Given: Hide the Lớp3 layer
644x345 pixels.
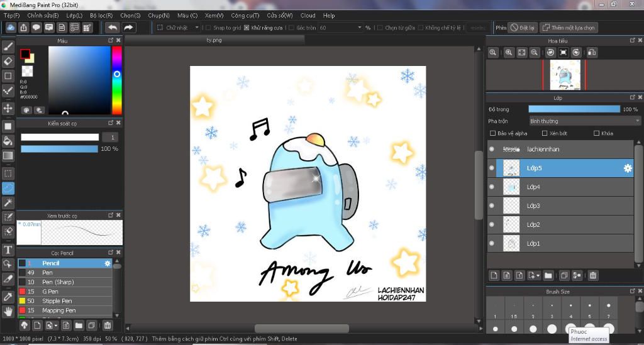Looking at the screenshot, I should pyautogui.click(x=492, y=206).
